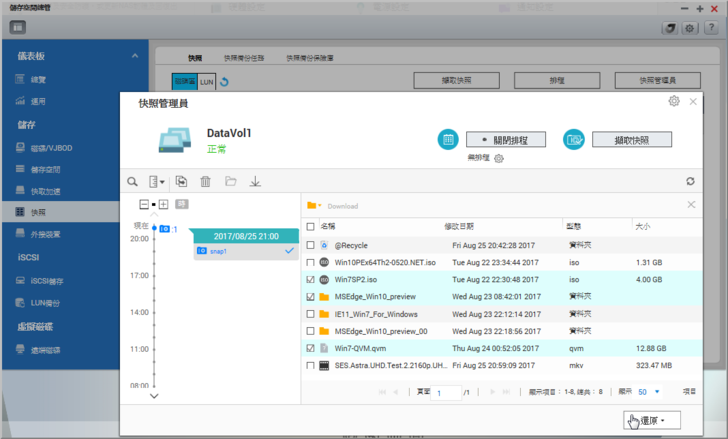The height and width of the screenshot is (439, 728).
Task: Click the trash delete snapshot icon
Action: click(206, 181)
